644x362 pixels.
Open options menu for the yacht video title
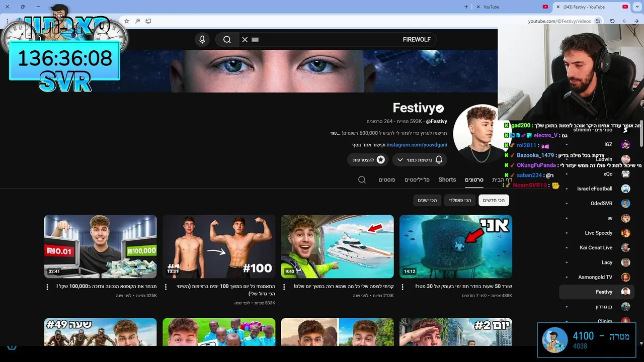click(x=284, y=287)
